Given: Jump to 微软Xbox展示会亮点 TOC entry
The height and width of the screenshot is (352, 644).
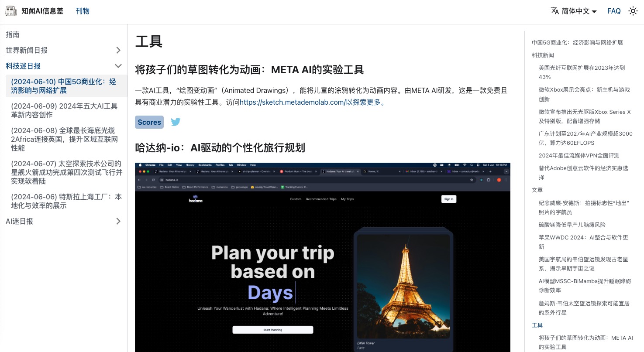Looking at the screenshot, I should 584,94.
